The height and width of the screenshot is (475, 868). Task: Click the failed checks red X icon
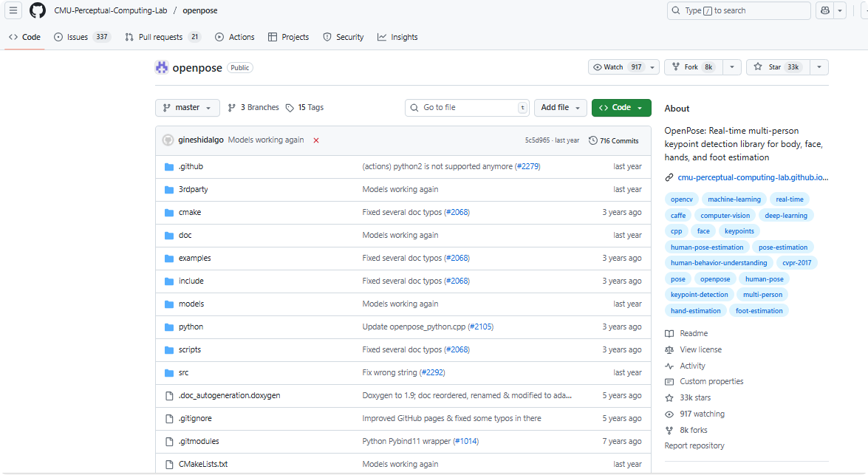[x=316, y=140]
